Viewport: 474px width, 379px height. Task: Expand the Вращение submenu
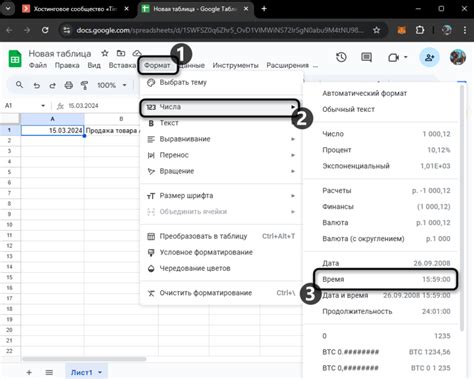click(221, 171)
